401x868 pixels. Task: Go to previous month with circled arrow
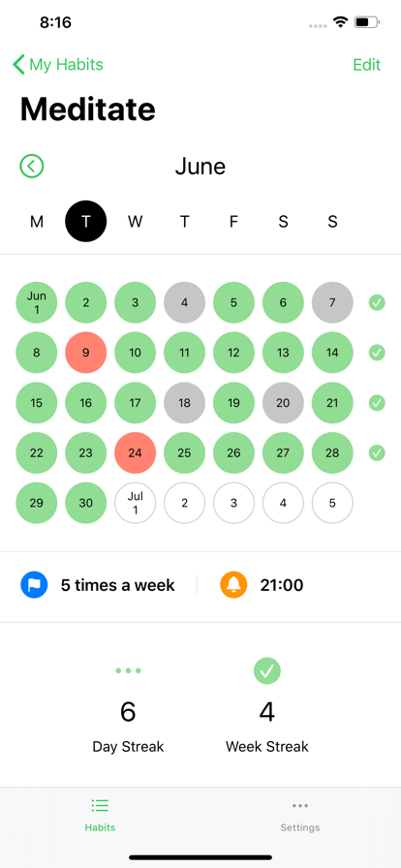click(32, 166)
